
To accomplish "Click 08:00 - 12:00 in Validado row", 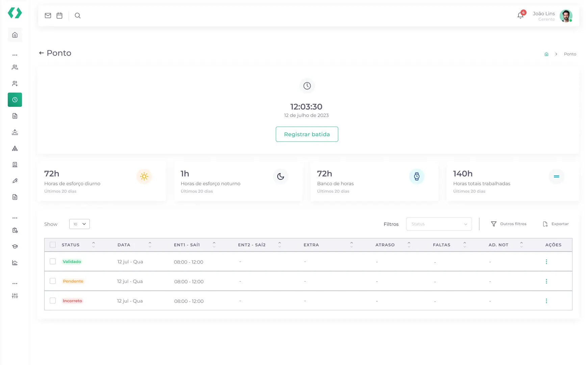I will click(x=188, y=262).
